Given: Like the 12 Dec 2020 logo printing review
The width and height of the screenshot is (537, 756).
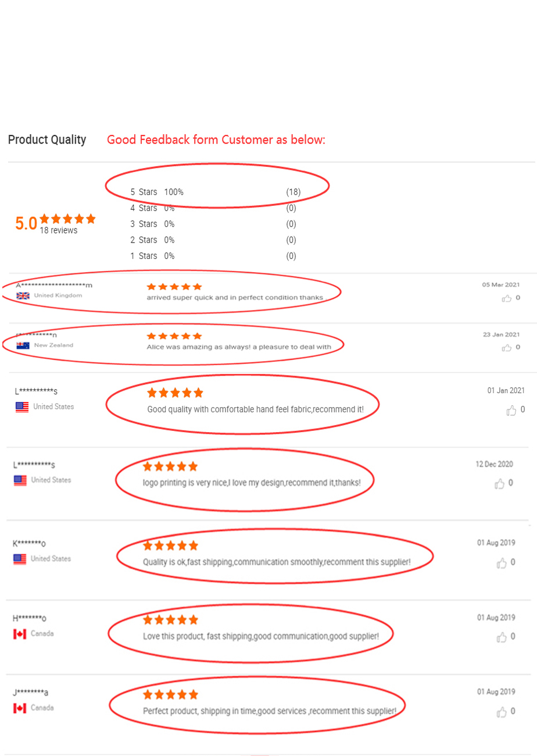Looking at the screenshot, I should click(499, 484).
